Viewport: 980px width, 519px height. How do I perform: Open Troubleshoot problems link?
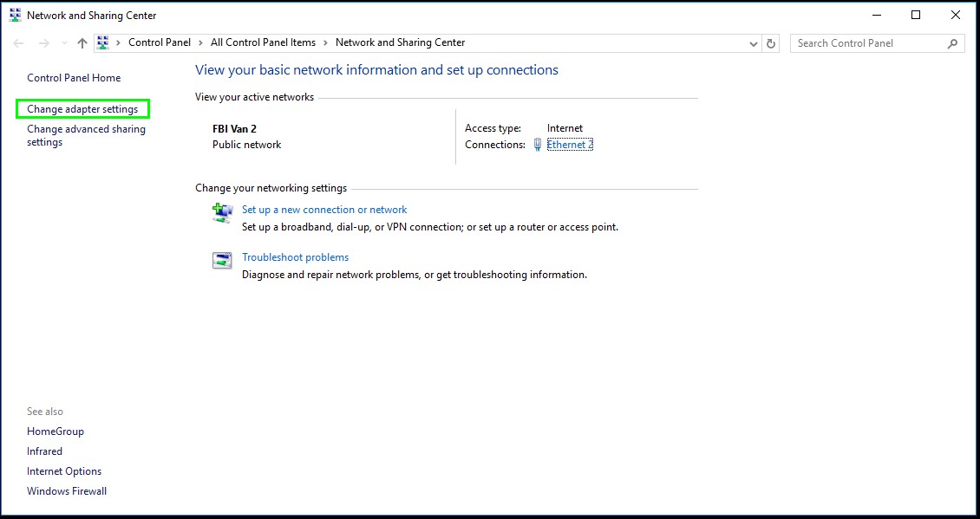[x=295, y=257]
